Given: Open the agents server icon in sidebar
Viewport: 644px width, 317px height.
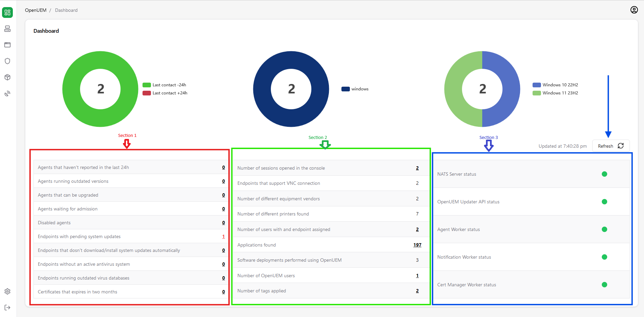Looking at the screenshot, I should point(7,29).
